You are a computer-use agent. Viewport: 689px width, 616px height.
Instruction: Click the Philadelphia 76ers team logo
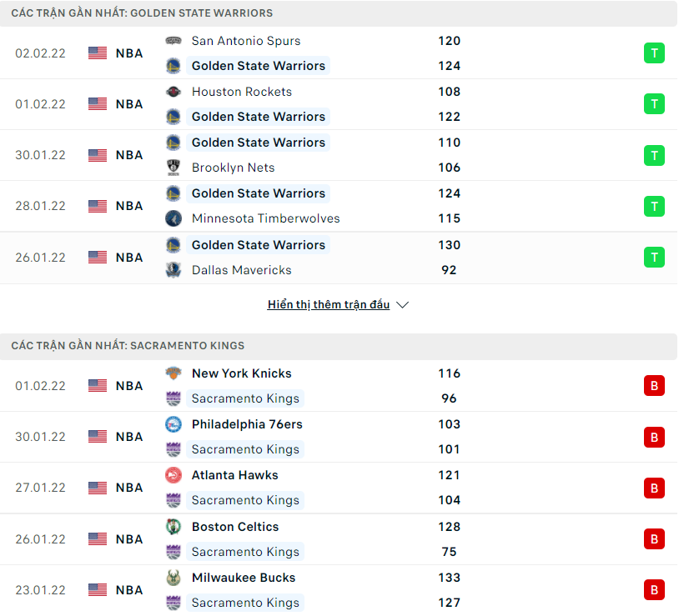tap(173, 424)
